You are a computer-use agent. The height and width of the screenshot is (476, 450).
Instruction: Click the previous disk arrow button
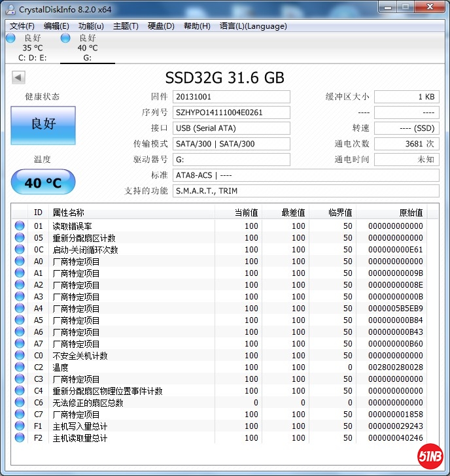(x=18, y=78)
